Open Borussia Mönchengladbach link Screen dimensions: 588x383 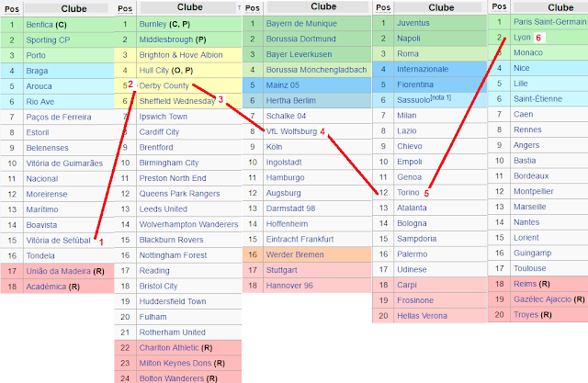click(316, 70)
